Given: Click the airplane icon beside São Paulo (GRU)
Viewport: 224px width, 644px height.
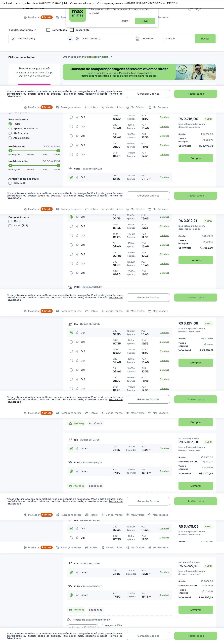Looking at the screenshot, I should coord(13,39).
